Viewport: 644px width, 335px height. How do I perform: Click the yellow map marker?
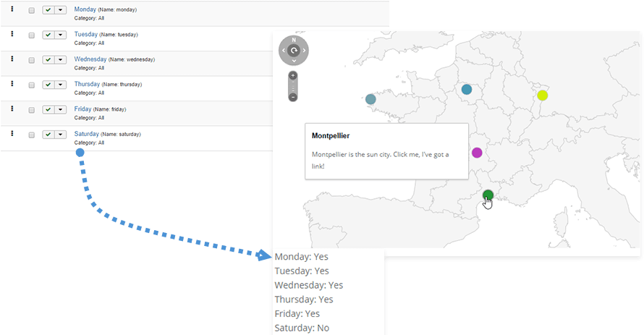click(x=542, y=96)
